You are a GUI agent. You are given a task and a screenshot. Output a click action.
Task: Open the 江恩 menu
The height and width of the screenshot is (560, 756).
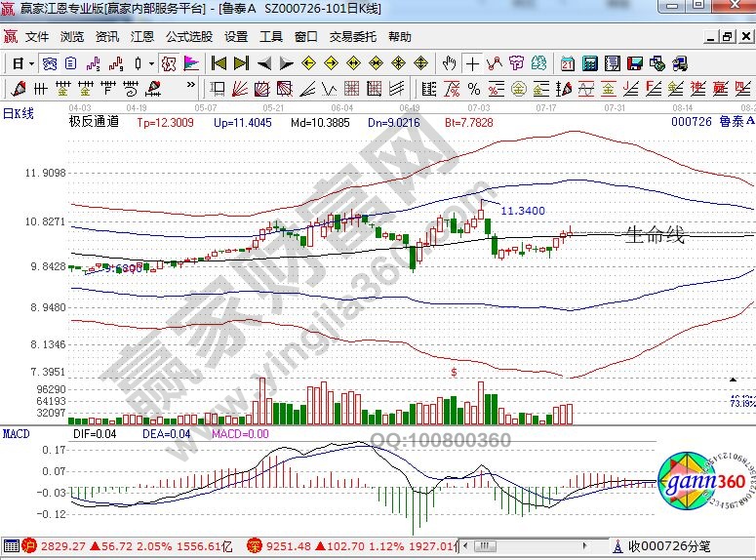pyautogui.click(x=143, y=37)
